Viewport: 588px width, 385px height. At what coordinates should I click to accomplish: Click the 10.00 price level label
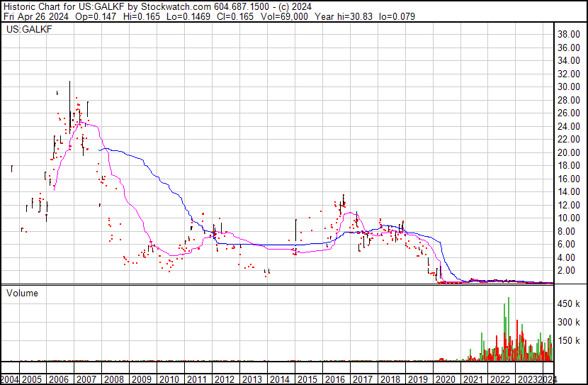point(570,218)
